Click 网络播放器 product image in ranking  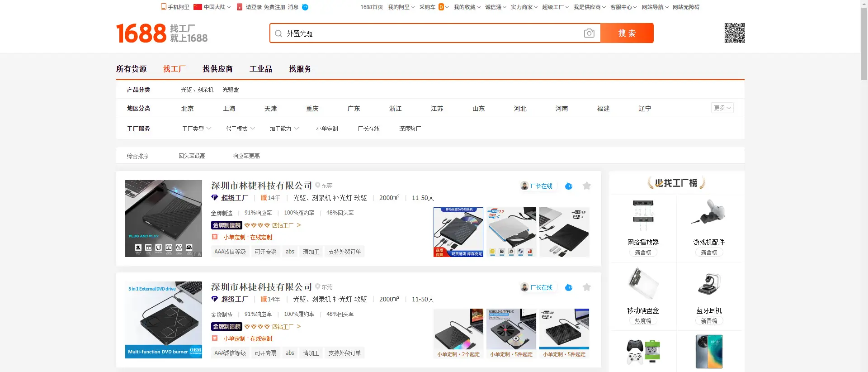pos(643,216)
